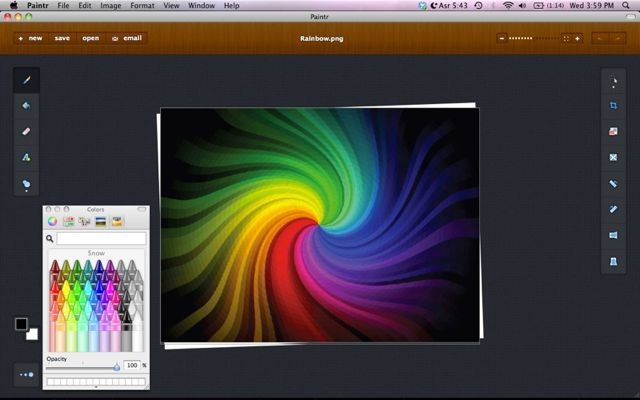
Task: Open the Format menu
Action: click(x=142, y=6)
